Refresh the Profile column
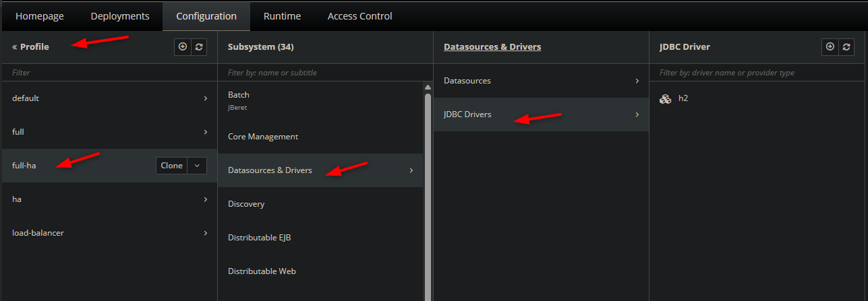Screen dimensions: 868x301 tap(199, 47)
